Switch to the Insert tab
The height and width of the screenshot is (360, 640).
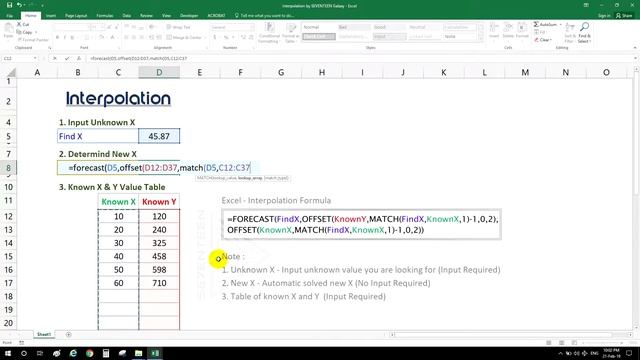[51, 16]
